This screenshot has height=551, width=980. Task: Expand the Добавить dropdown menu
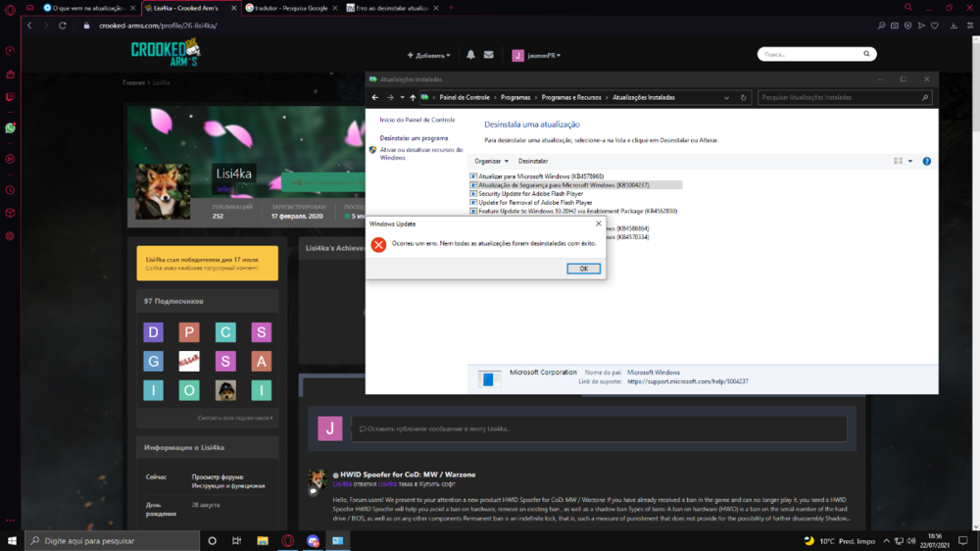click(x=428, y=55)
